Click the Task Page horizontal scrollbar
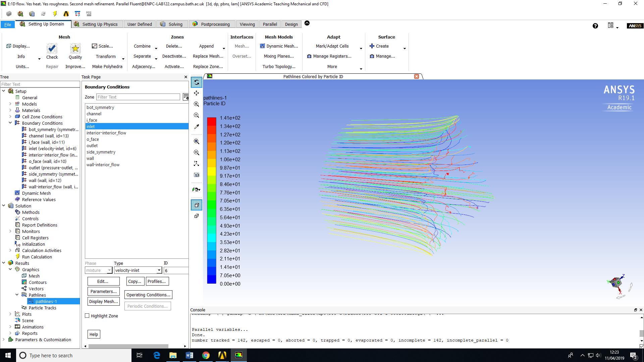644x362 pixels. pos(128,346)
